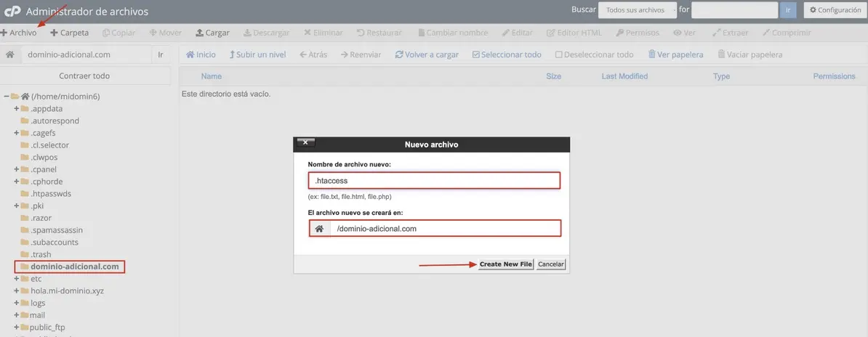The height and width of the screenshot is (337, 868).
Task: Open Configuración settings gear button
Action: (x=835, y=10)
